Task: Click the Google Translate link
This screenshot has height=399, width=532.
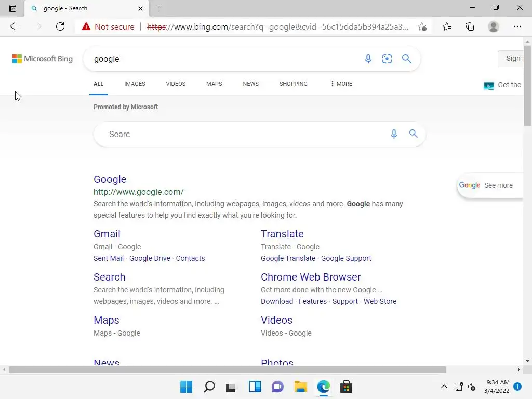Action: 288,258
